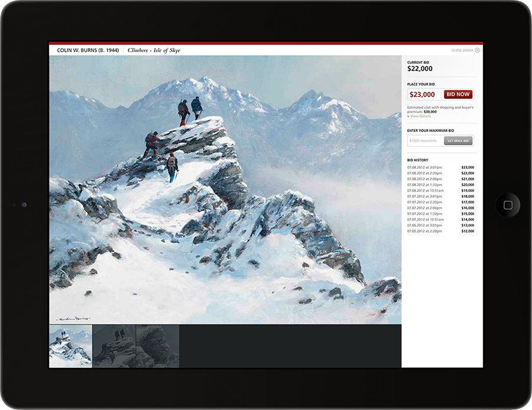Click the estimated cost $30,000 text
Image resolution: width=532 pixels, height=410 pixels.
coord(430,112)
